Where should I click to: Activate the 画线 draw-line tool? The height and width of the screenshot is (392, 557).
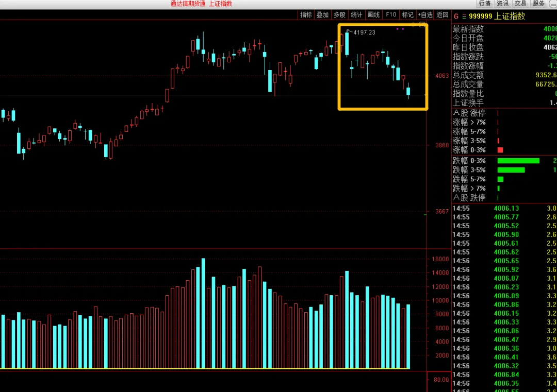click(373, 14)
